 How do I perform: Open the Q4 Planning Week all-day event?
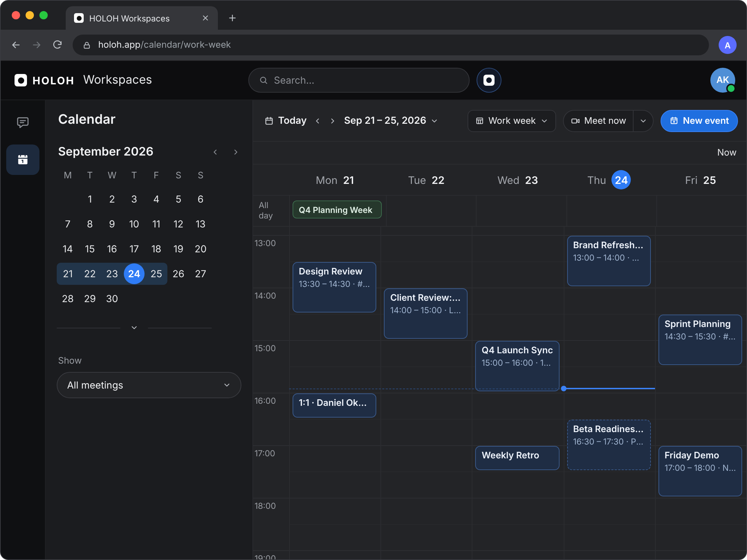337,210
